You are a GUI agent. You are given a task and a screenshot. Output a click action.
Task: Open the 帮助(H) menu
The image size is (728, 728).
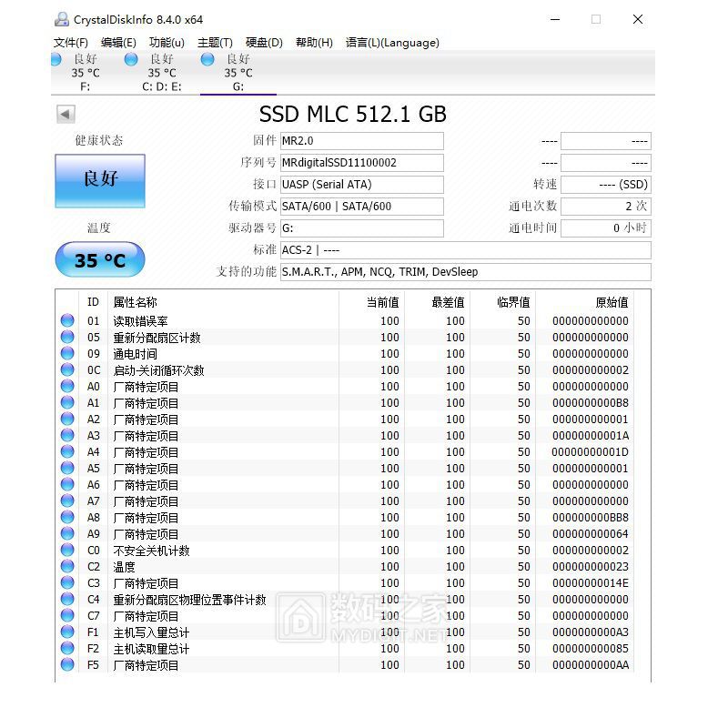tap(314, 43)
